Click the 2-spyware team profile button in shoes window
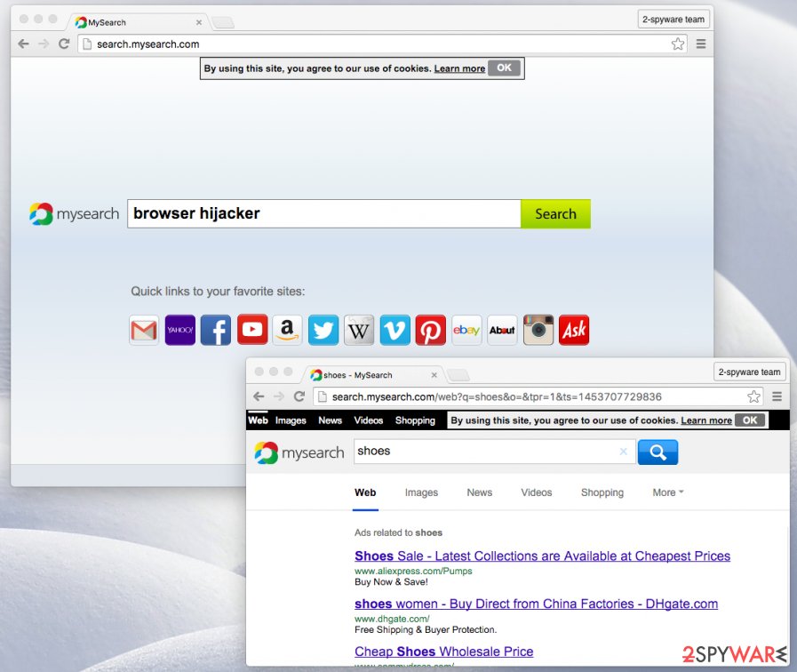The width and height of the screenshot is (797, 672). (x=749, y=372)
